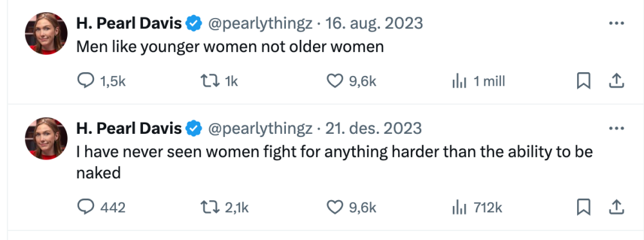View analytics showing 712k views
The width and height of the screenshot is (644, 240).
click(x=477, y=207)
